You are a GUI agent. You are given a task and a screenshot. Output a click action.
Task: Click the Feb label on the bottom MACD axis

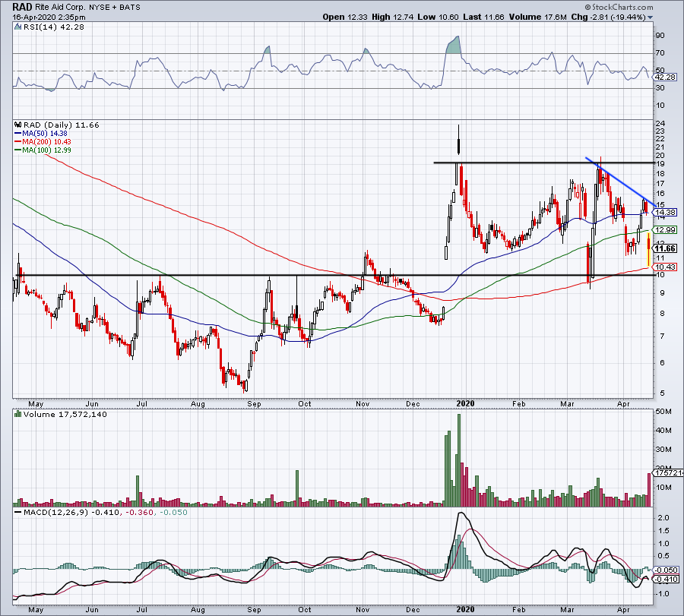(518, 609)
